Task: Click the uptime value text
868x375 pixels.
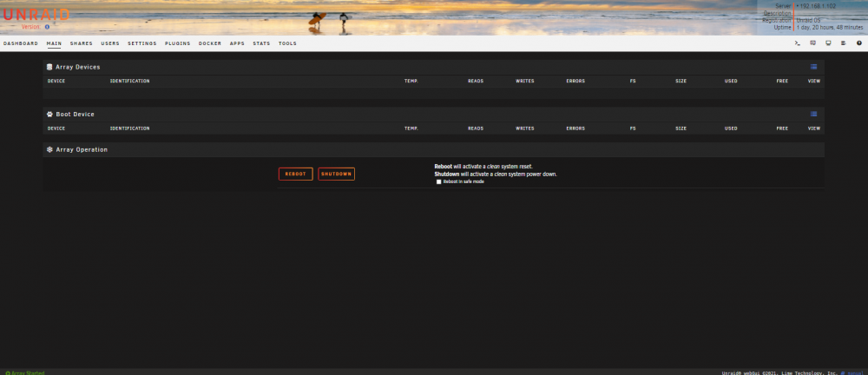Action: [x=830, y=27]
